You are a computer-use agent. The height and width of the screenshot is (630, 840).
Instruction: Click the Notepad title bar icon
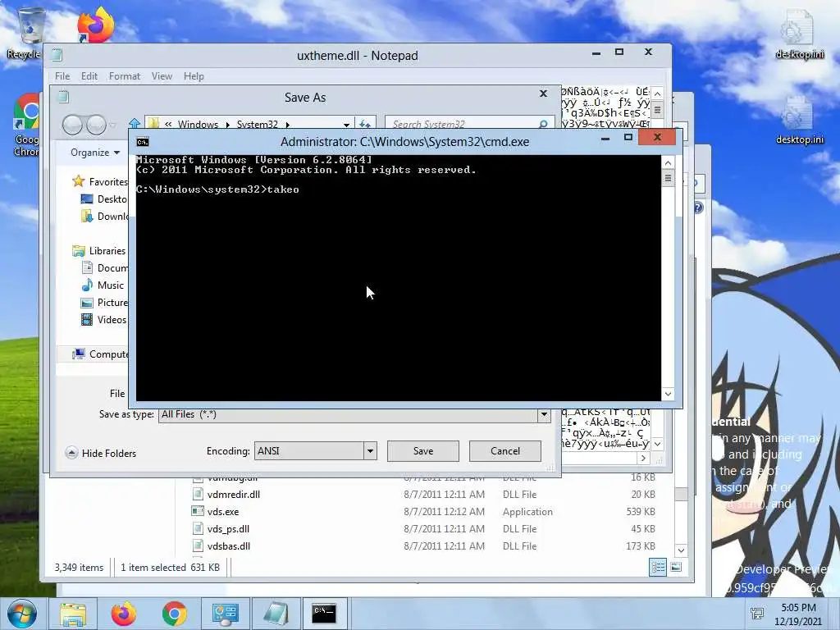[x=57, y=55]
